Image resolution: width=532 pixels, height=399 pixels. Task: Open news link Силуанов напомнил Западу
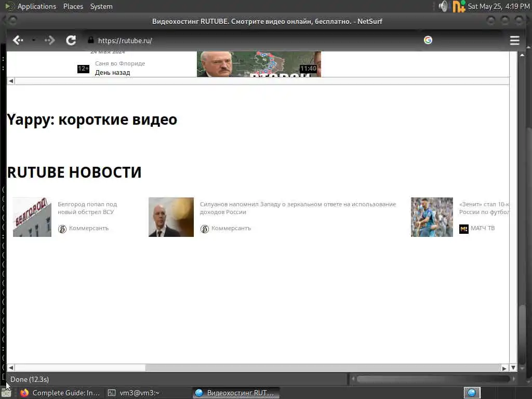tap(298, 208)
